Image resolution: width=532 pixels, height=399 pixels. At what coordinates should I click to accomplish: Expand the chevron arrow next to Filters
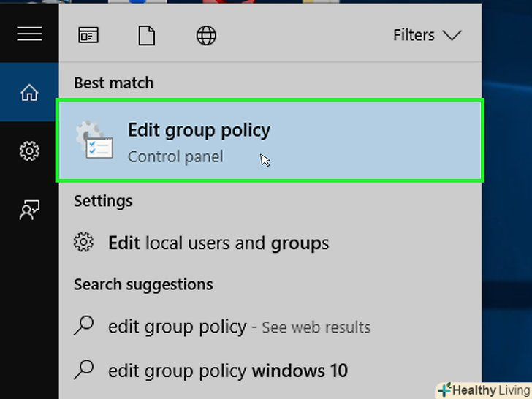[x=452, y=35]
